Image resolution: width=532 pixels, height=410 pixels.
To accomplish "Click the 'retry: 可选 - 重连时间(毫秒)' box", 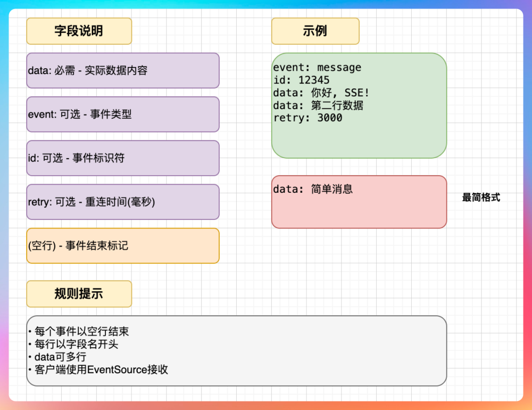I will 122,202.
